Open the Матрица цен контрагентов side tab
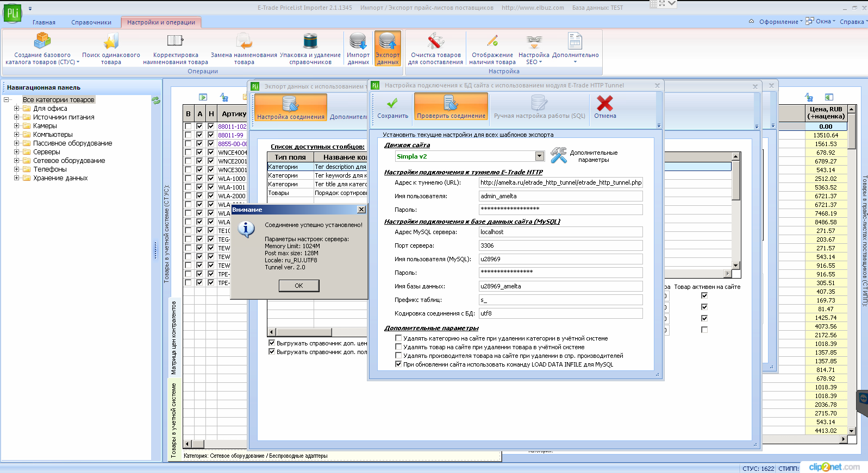 point(174,337)
